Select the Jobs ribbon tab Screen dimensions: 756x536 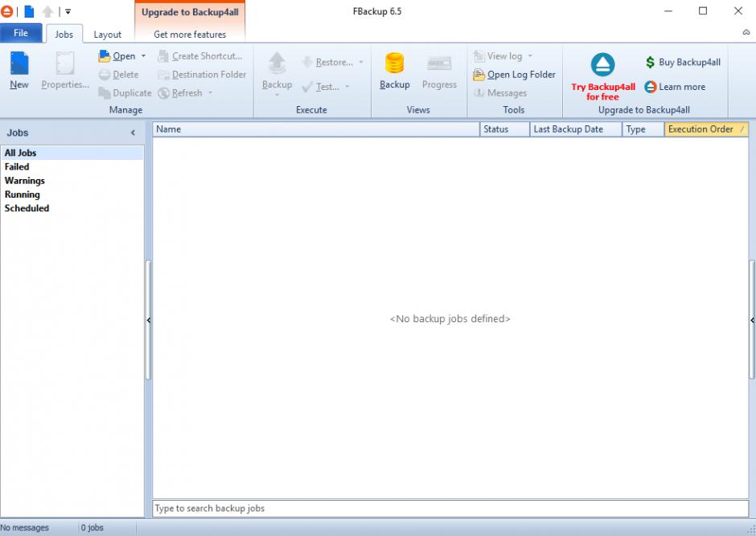pyautogui.click(x=64, y=35)
